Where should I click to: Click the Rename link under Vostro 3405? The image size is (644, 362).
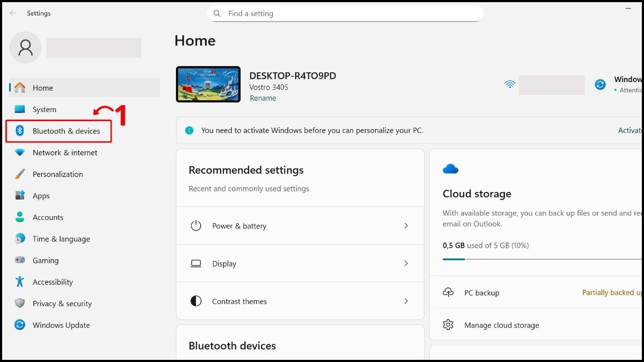tap(263, 98)
